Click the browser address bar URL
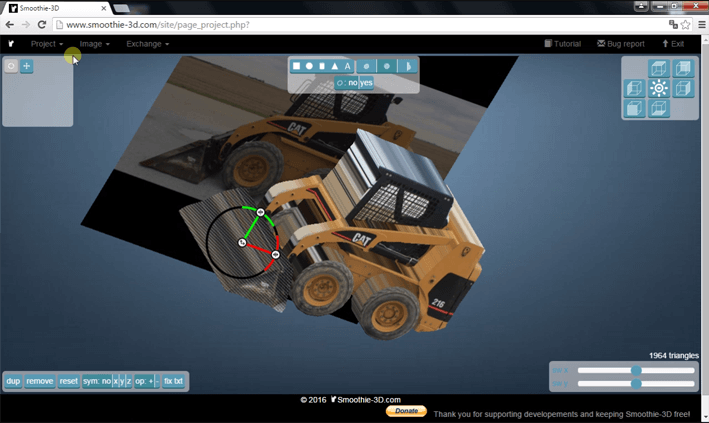This screenshot has height=423, width=709. pyautogui.click(x=158, y=25)
